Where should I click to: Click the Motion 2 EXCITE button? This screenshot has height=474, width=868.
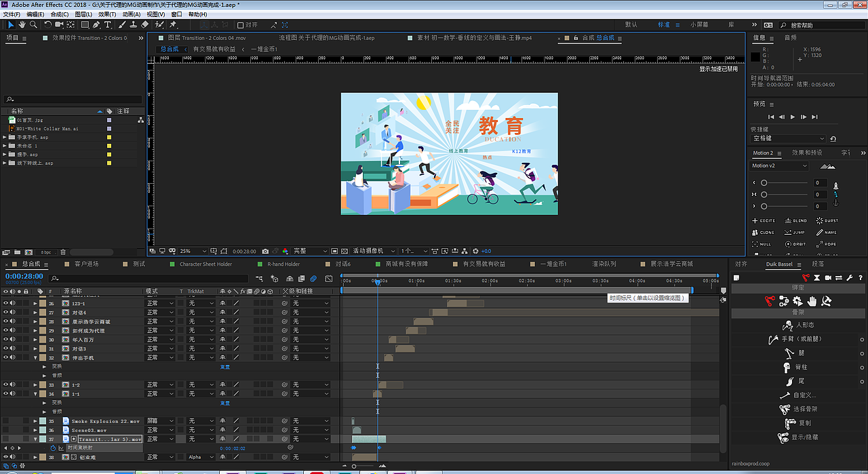click(764, 220)
